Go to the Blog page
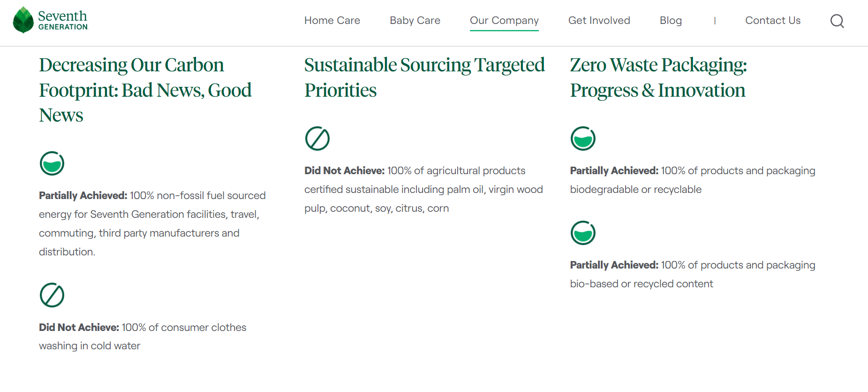 (x=671, y=21)
